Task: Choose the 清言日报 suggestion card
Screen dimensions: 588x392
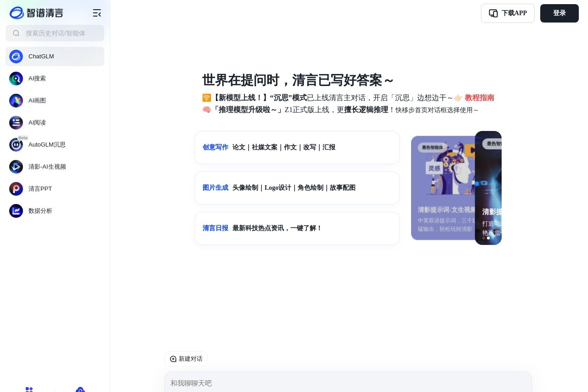Action: [x=297, y=228]
